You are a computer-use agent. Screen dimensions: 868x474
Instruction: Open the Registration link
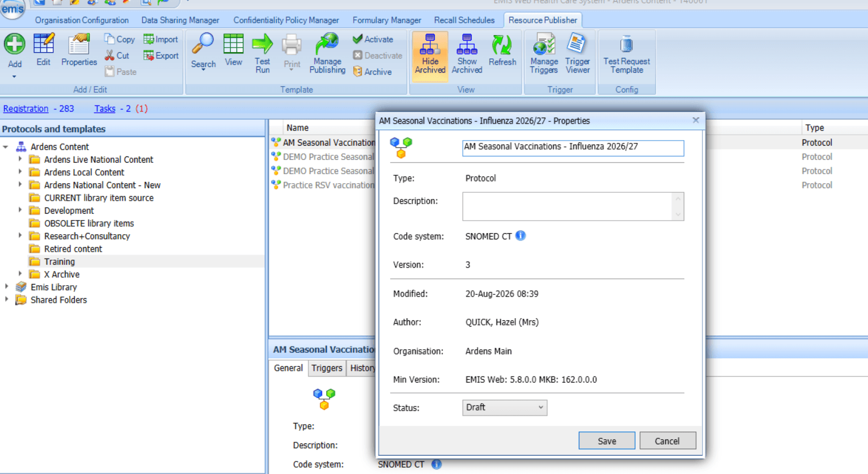[26, 108]
